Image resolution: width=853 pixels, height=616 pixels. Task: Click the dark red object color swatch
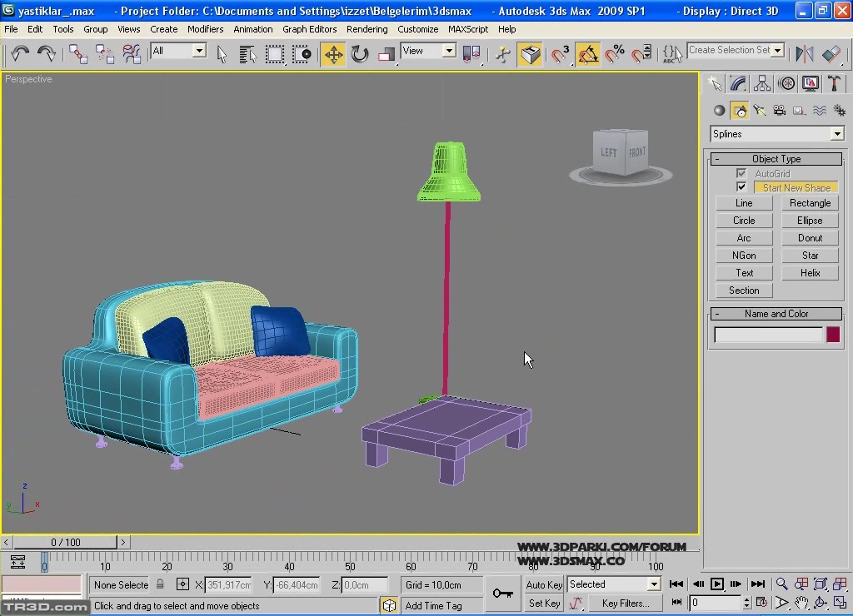coord(833,335)
